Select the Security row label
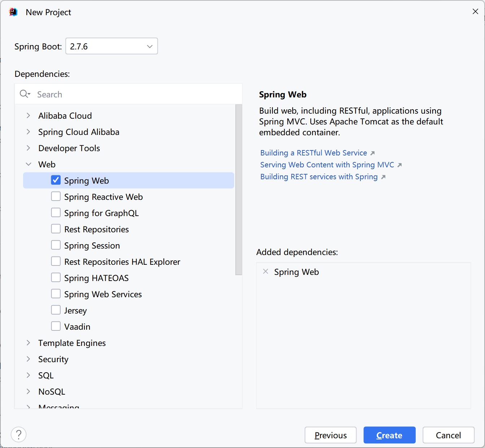Viewport: 485px width, 448px height. coord(53,359)
